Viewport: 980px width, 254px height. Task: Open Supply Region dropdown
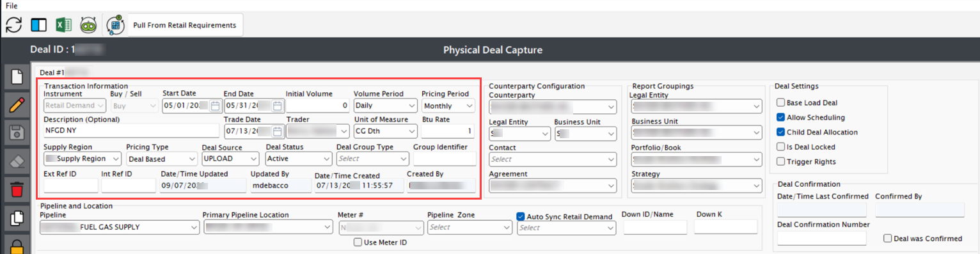83,158
